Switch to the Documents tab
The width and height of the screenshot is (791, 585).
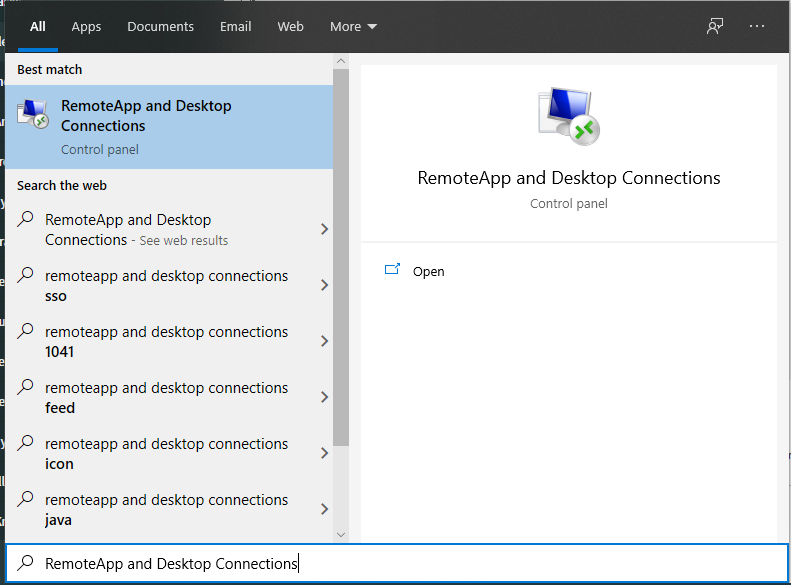160,26
